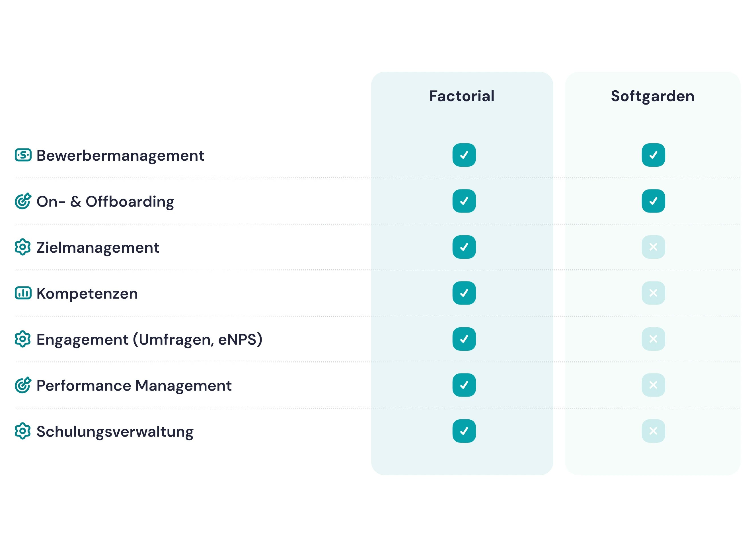
Task: Click the Engagement (Umfragen, eNPS) label
Action: 149,340
